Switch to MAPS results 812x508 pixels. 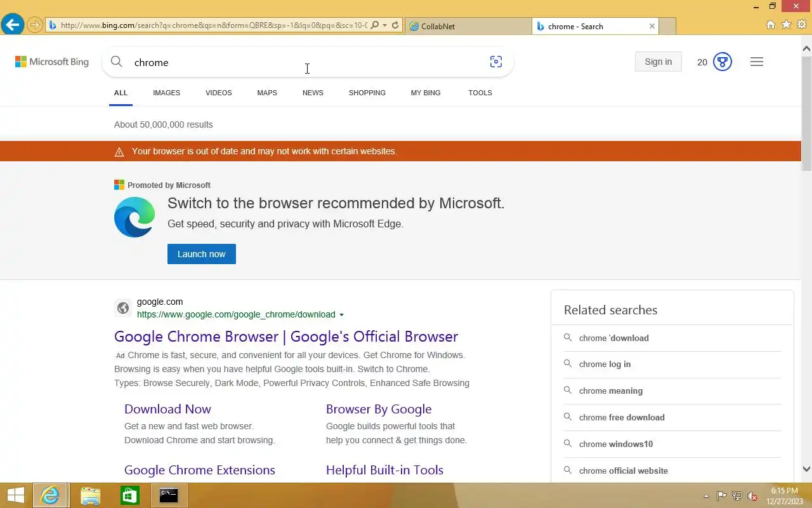coord(267,93)
